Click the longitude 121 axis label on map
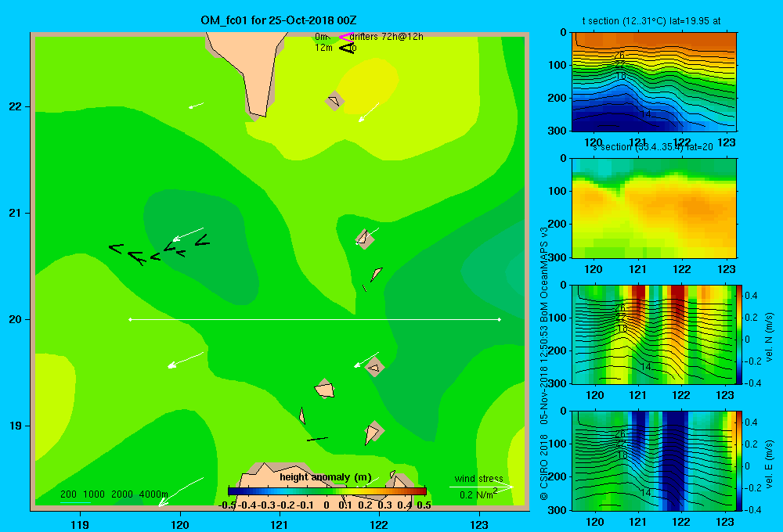Viewport: 783px width, 532px height. [280, 524]
